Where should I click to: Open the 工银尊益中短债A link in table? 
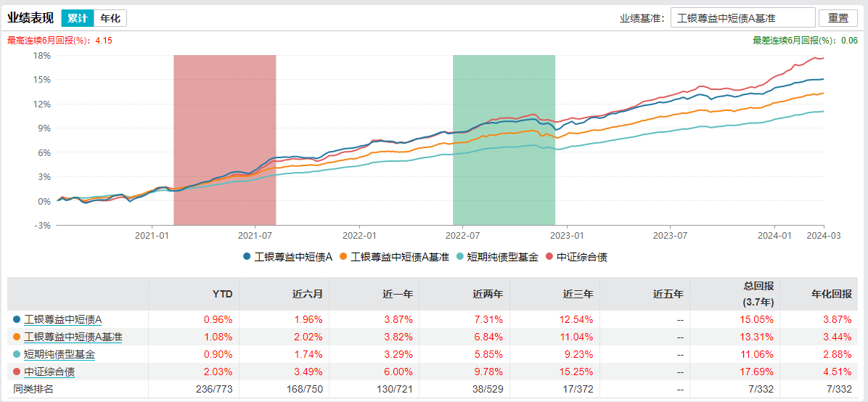63,319
